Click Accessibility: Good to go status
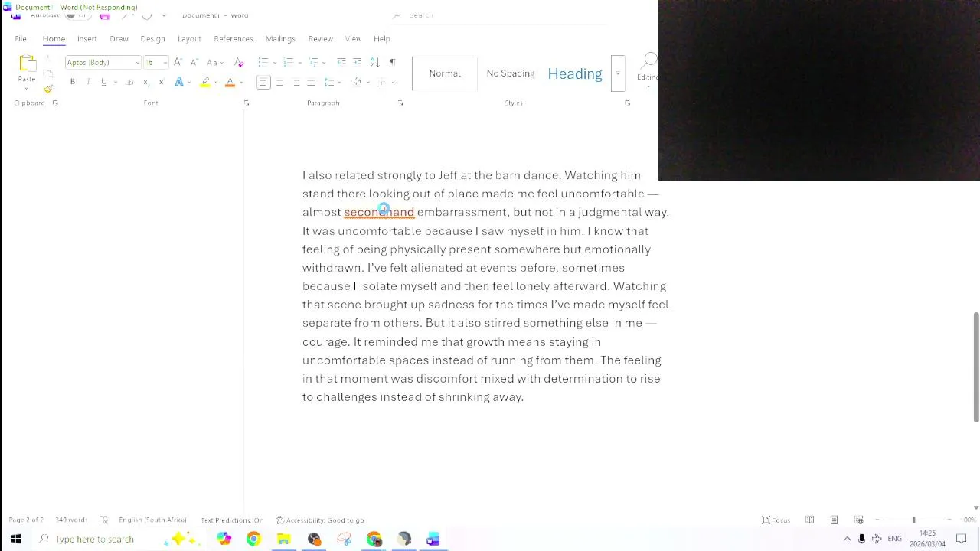 click(320, 520)
